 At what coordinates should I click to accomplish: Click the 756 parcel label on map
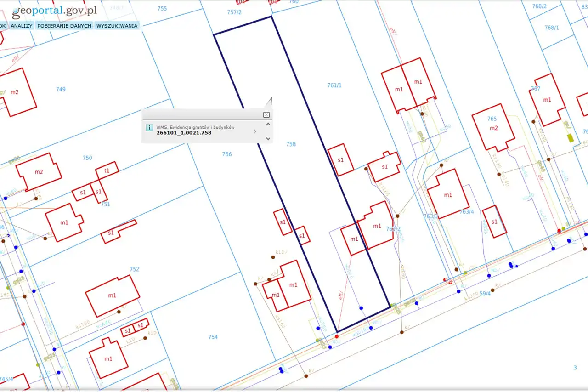coord(227,154)
